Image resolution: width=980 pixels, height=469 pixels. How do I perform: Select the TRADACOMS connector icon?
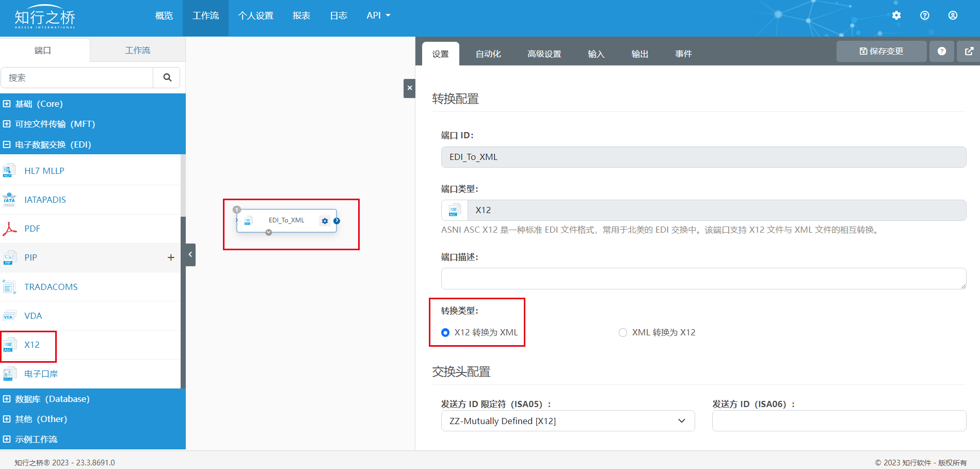(9, 287)
